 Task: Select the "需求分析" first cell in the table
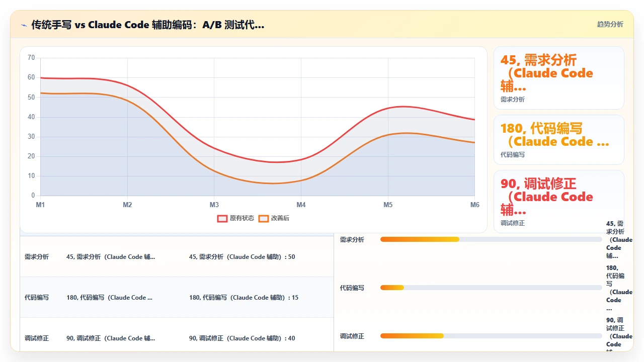pyautogui.click(x=37, y=257)
